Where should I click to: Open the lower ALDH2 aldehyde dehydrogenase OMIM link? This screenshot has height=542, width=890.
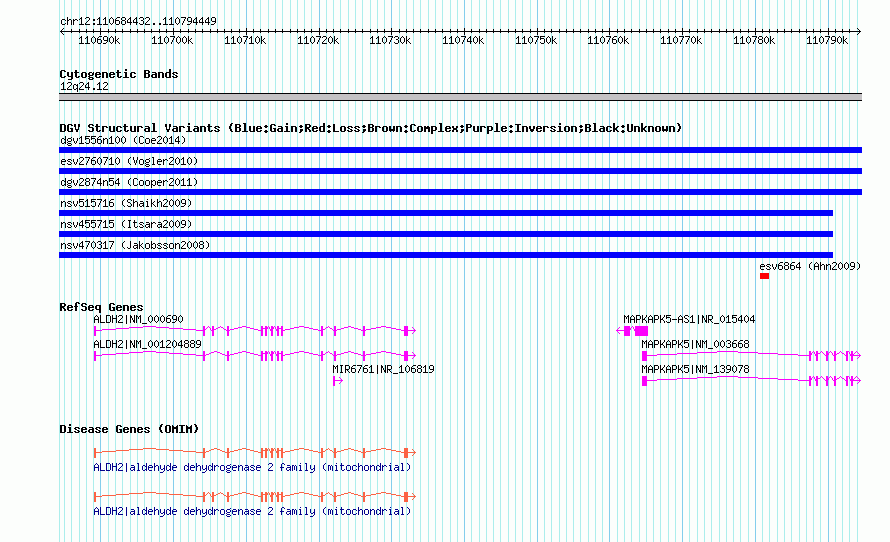tap(252, 511)
